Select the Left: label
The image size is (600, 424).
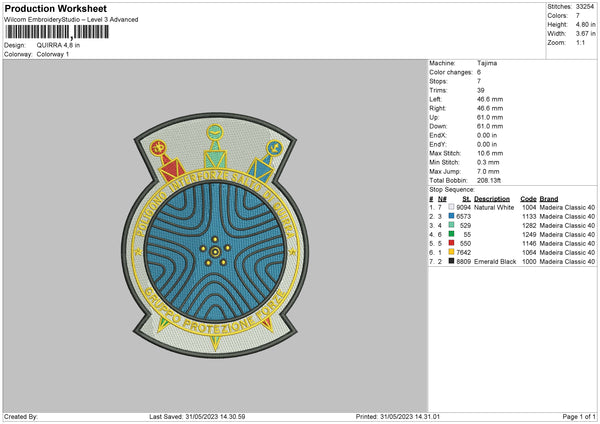(435, 99)
